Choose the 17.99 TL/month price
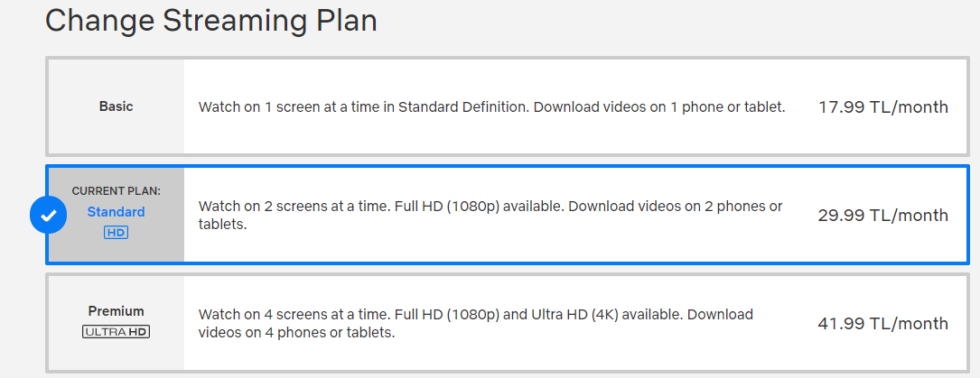 883,107
